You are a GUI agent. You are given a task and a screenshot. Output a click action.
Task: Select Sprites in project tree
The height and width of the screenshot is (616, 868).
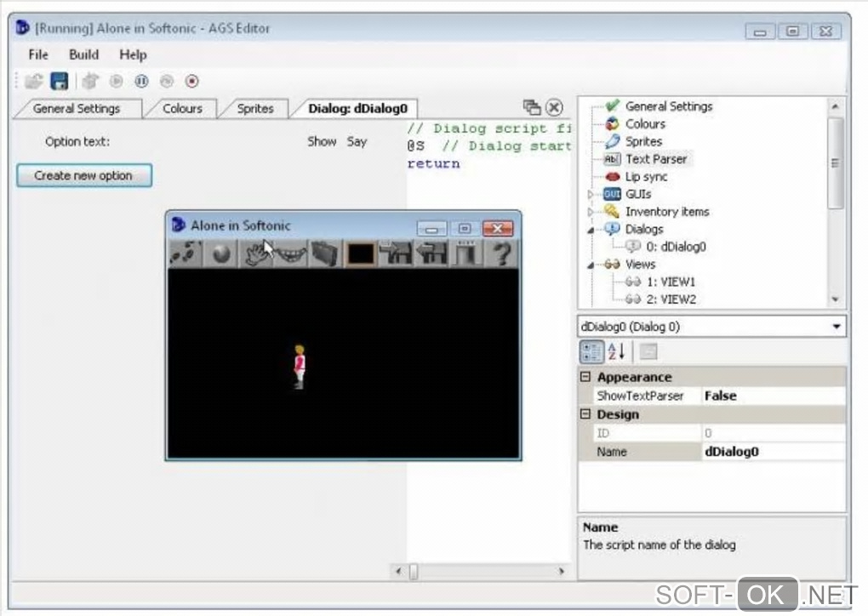point(643,142)
